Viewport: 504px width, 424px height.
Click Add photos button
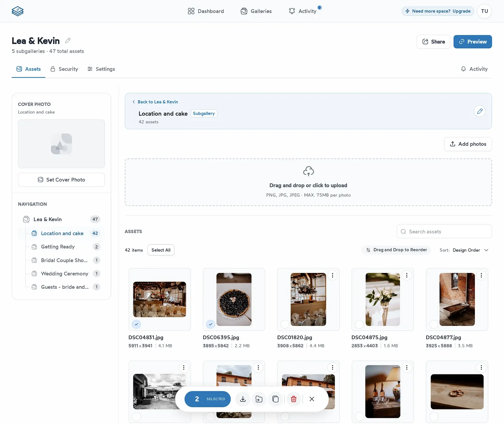(468, 144)
